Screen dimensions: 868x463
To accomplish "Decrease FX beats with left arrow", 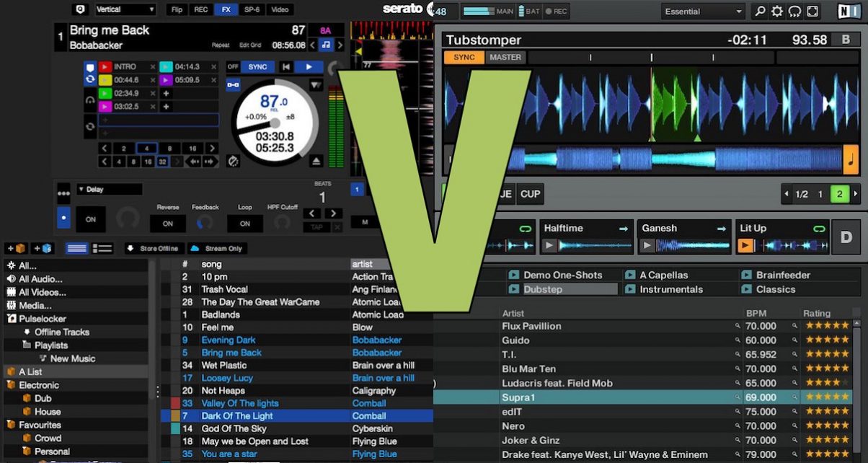I will coord(312,213).
